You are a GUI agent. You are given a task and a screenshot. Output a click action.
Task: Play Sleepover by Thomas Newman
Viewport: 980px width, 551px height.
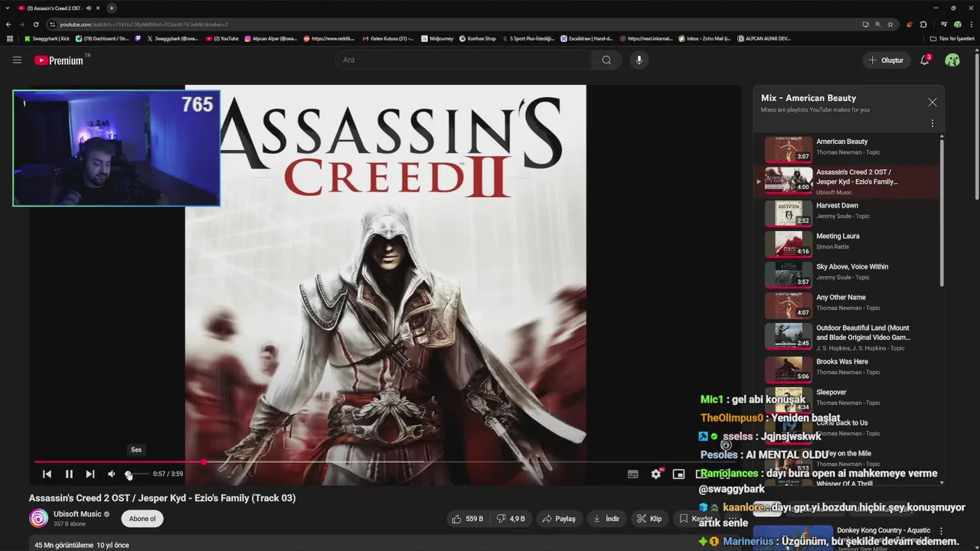[846, 400]
